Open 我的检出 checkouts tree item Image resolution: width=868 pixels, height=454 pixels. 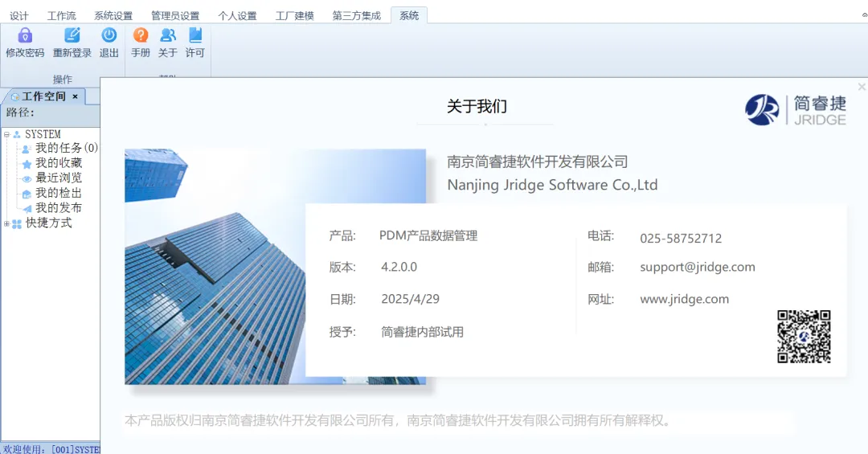click(59, 193)
